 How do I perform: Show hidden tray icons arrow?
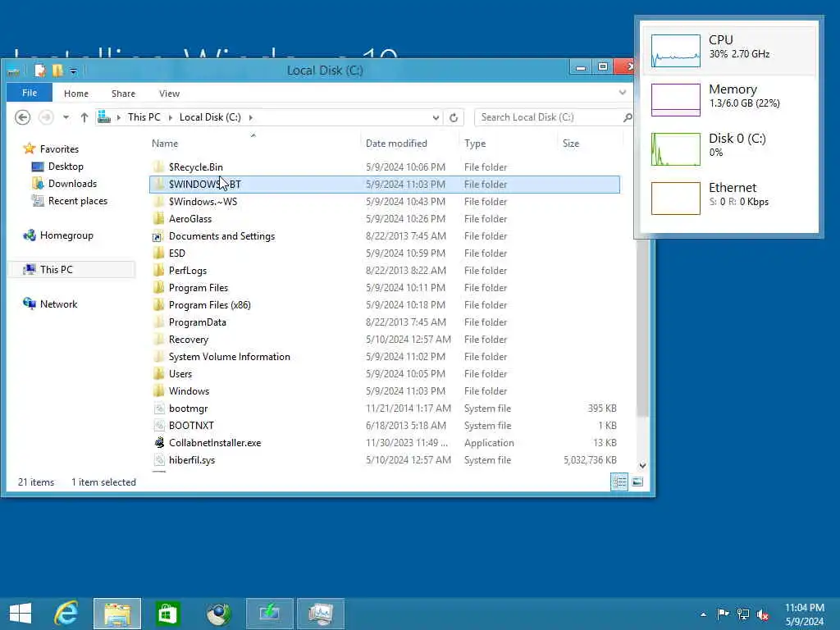tap(703, 614)
